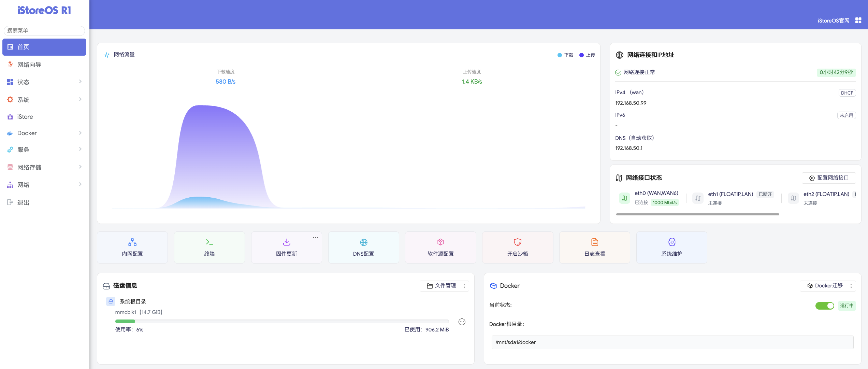
Task: Click system maintenance gear icon
Action: [672, 242]
